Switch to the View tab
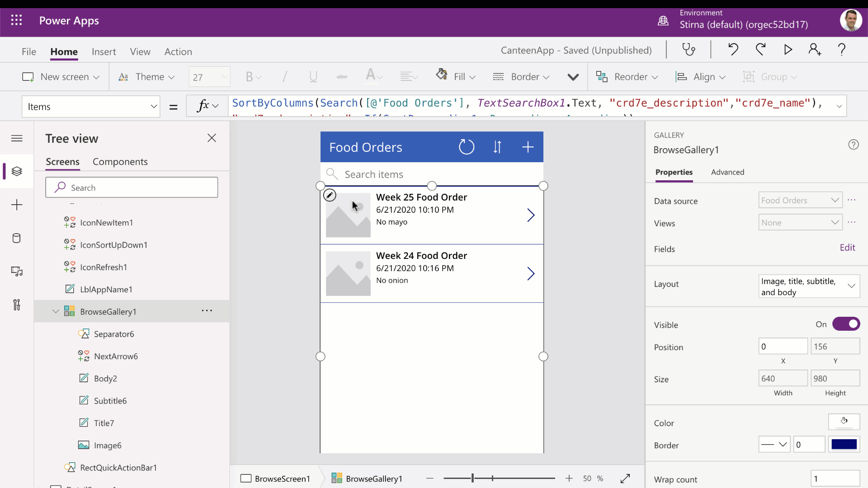868x488 pixels. 140,52
